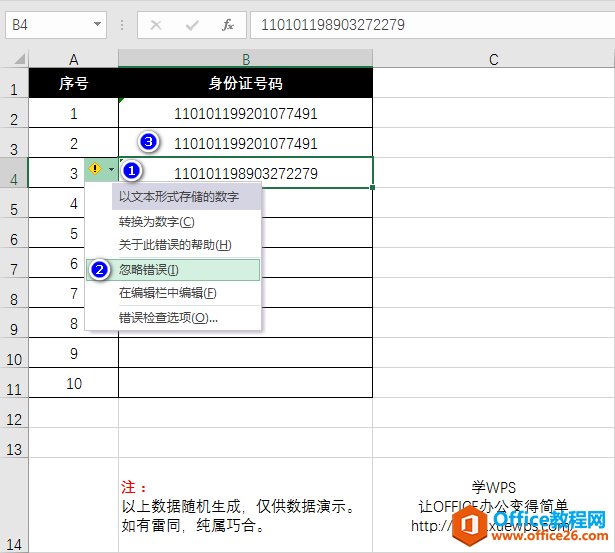Click the 序号 header cell

pyautogui.click(x=73, y=83)
